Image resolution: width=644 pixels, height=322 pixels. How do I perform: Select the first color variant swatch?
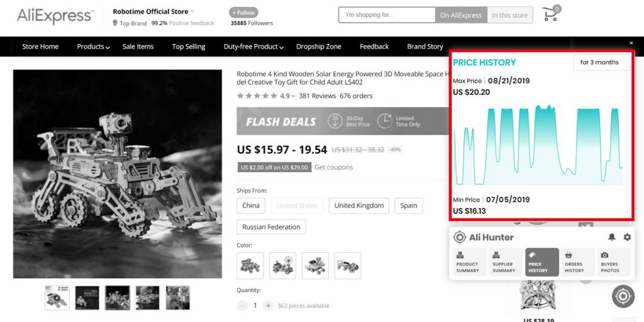(251, 265)
